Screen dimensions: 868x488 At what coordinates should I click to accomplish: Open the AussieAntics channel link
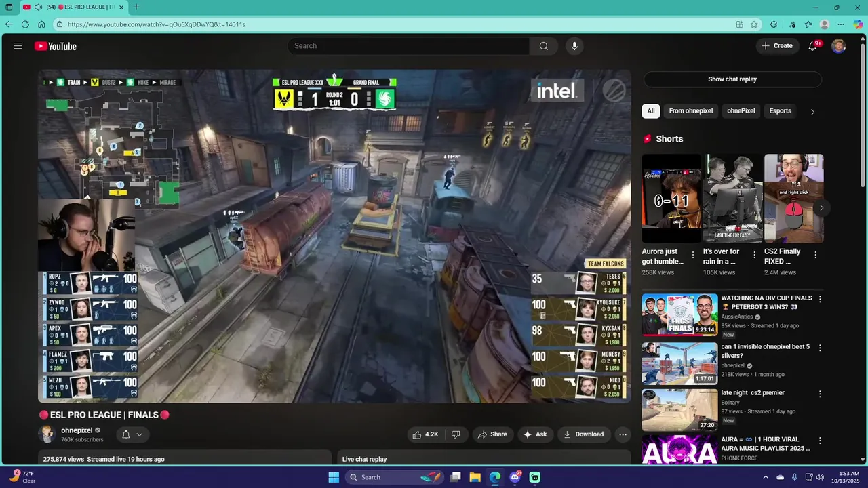(738, 317)
